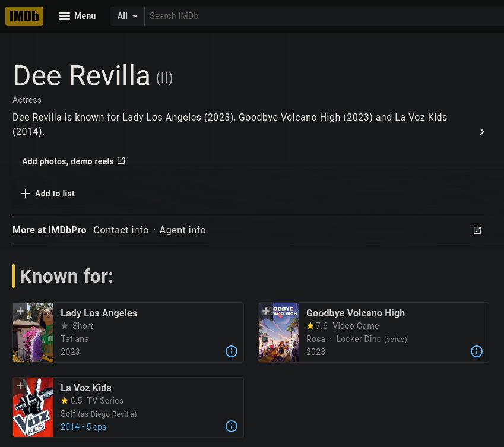Show info for Goodbye Volcano High
This screenshot has height=447, width=504.
coord(477,351)
